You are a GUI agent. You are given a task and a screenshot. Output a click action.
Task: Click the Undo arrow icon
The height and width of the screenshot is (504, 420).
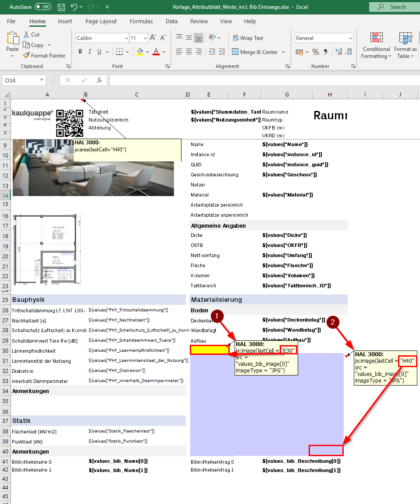pos(74,7)
